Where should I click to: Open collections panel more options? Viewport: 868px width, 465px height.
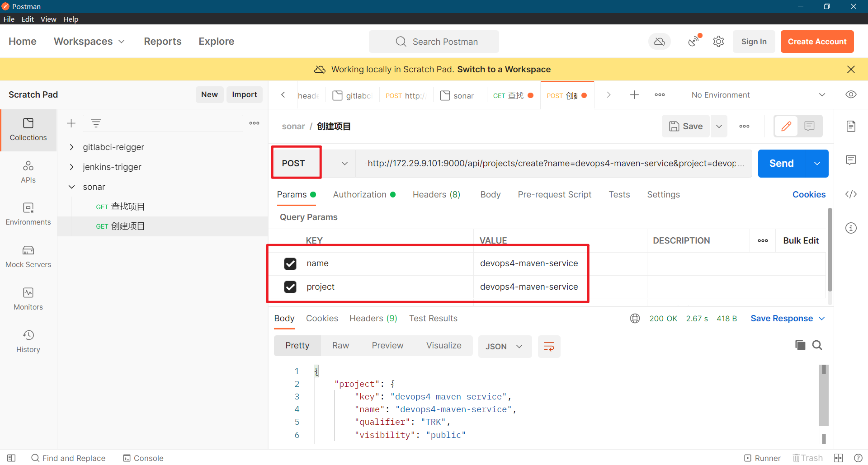254,123
